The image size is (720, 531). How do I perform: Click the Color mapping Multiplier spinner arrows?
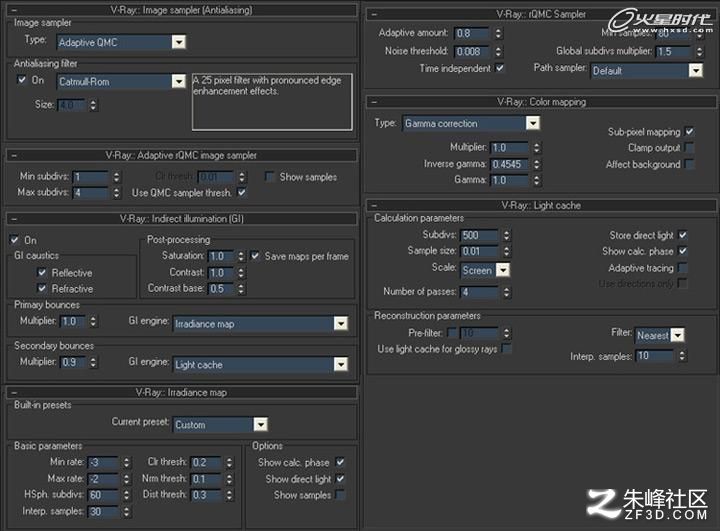[x=536, y=147]
